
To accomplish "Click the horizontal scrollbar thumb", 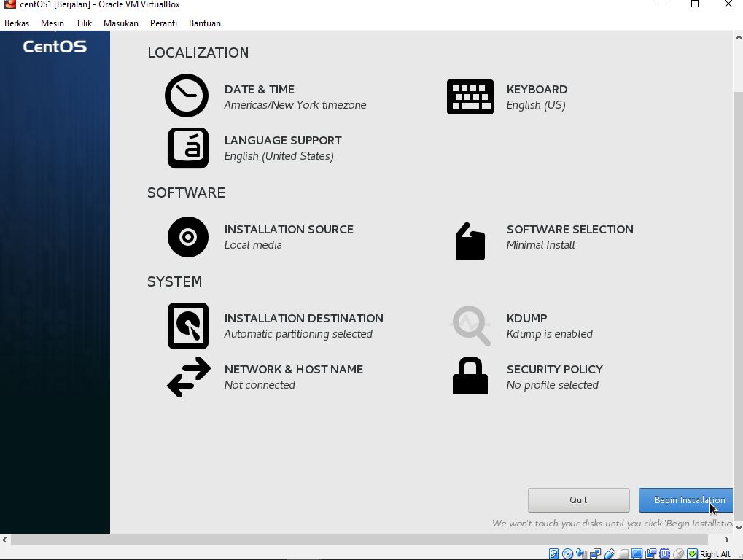I will pos(359,540).
